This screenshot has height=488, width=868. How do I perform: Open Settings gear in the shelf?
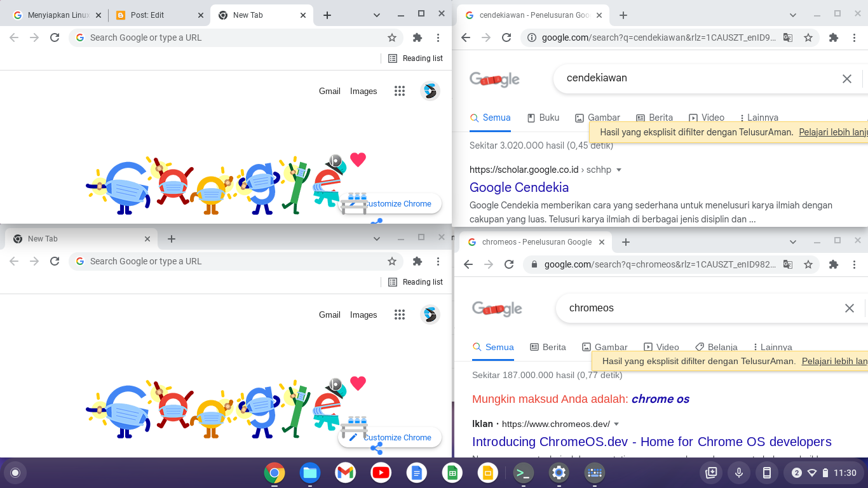point(559,473)
